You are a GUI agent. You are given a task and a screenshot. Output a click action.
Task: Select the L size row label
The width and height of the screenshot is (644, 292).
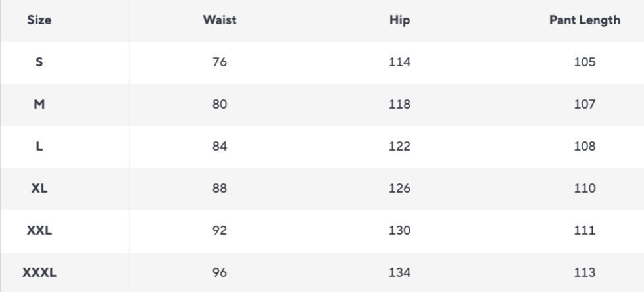pyautogui.click(x=39, y=147)
